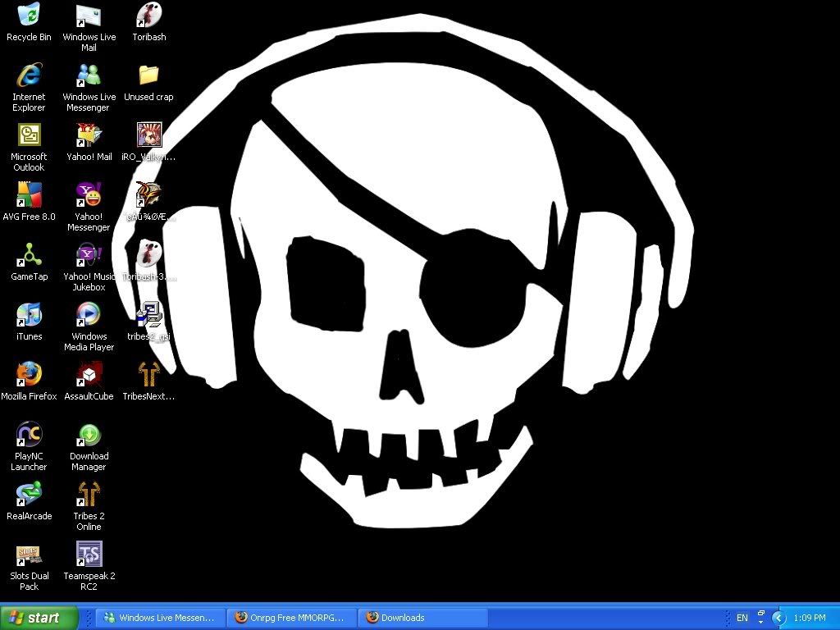Switch to Windows Live Messenger taskbar window

pos(160,618)
